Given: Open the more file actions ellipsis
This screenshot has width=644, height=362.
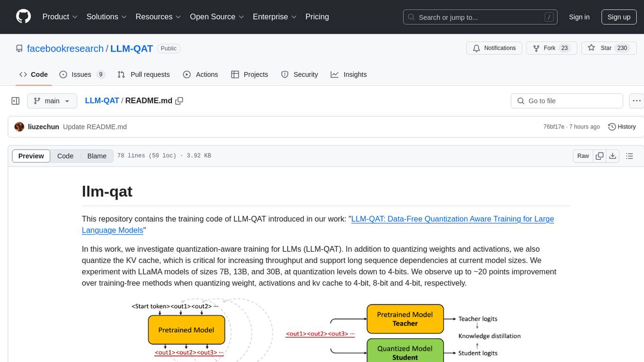Looking at the screenshot, I should 636,101.
